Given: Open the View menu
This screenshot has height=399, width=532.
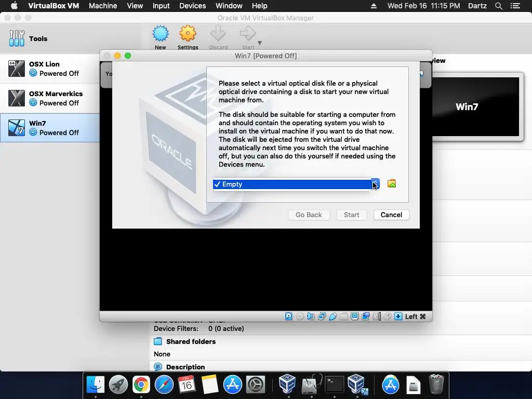Looking at the screenshot, I should pyautogui.click(x=135, y=6).
